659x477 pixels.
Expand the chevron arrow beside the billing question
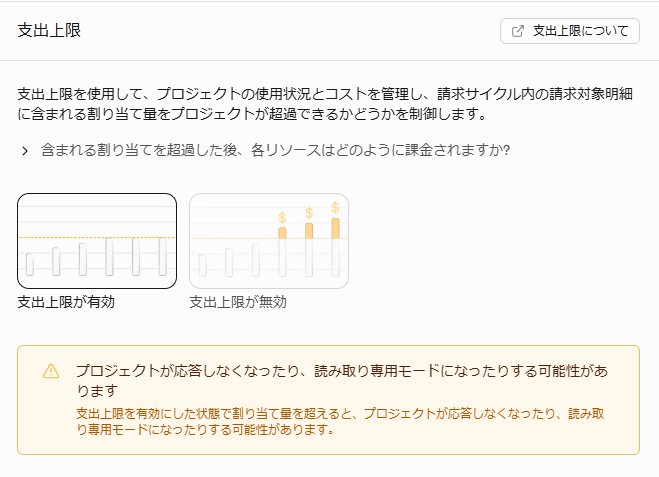pyautogui.click(x=25, y=151)
